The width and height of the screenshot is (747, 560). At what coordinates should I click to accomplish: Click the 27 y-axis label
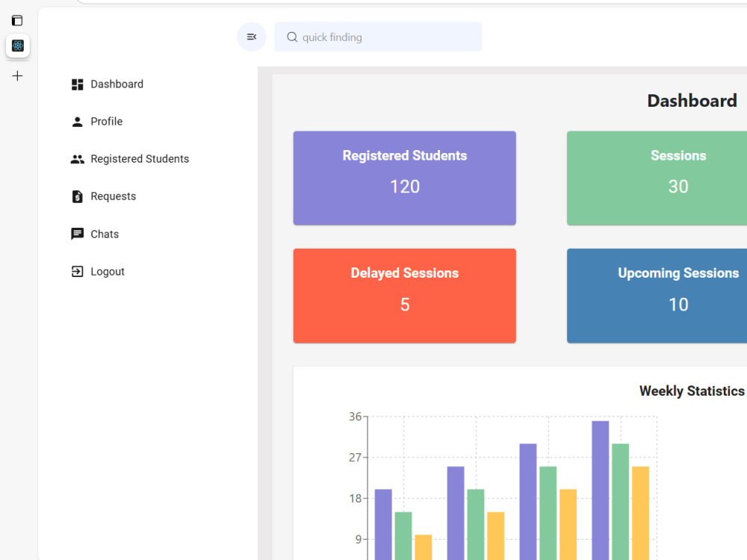[355, 458]
